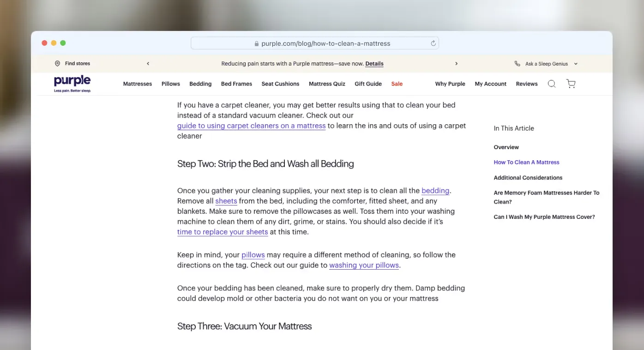
Task: Click the Find stores location pin icon
Action: [x=57, y=64]
